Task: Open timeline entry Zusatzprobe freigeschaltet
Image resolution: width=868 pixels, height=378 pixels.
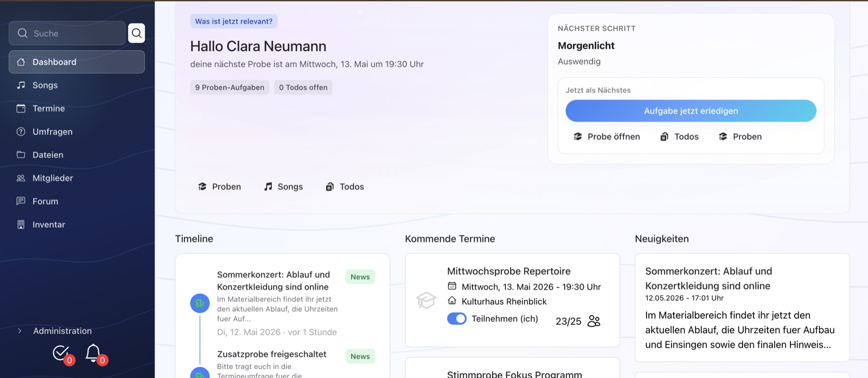Action: pos(272,354)
